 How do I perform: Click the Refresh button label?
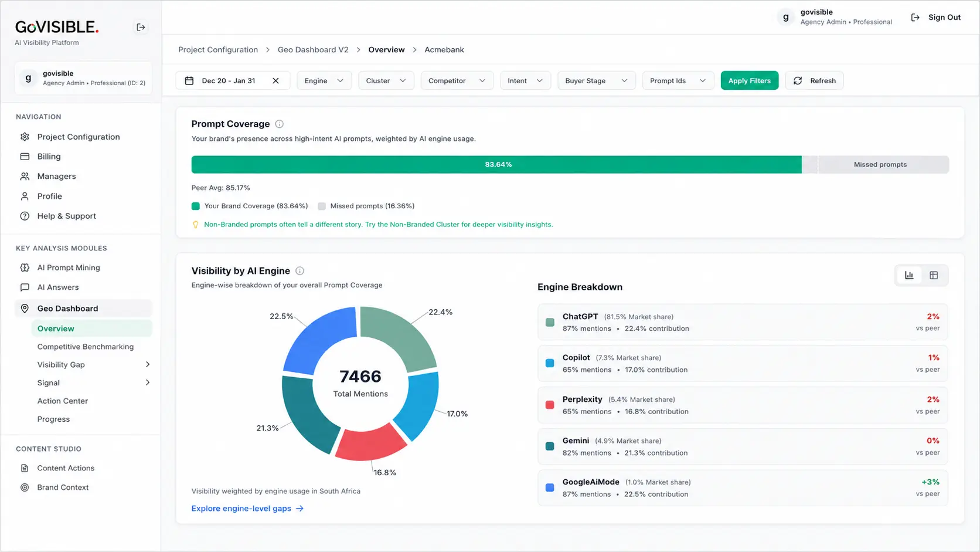coord(823,81)
